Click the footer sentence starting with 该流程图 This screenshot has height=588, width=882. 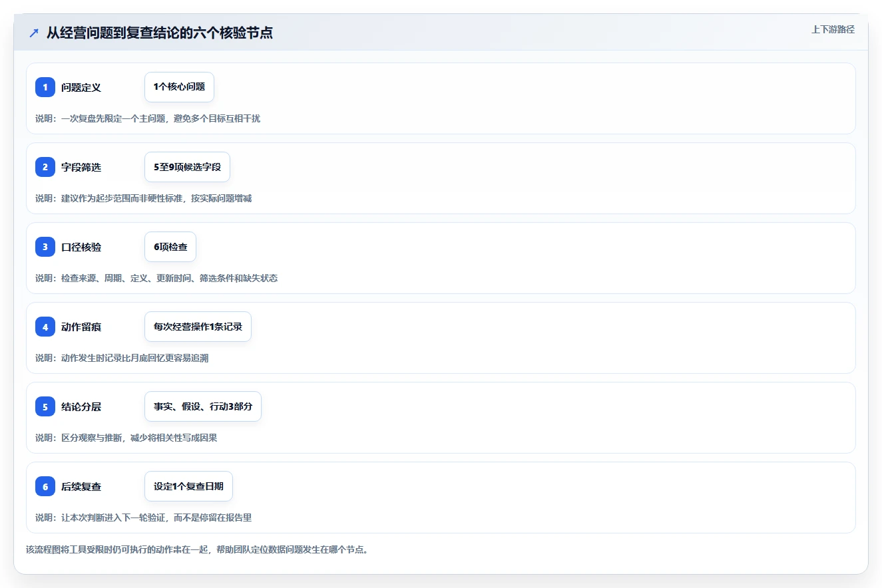[197, 550]
